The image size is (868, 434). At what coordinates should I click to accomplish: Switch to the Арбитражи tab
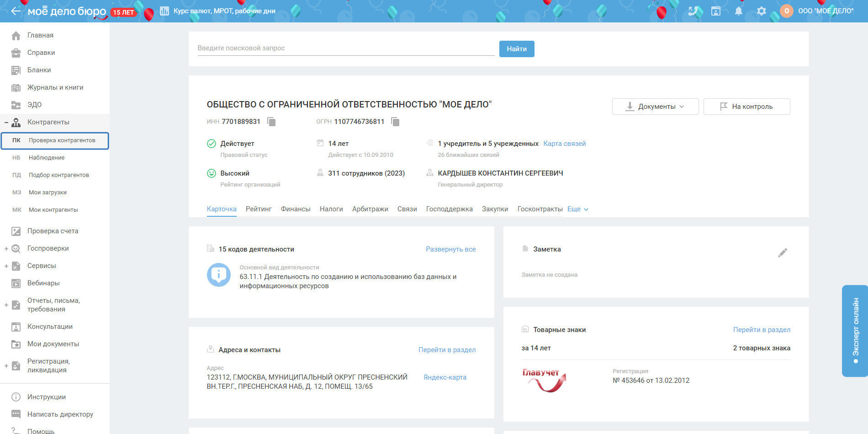[x=370, y=209]
